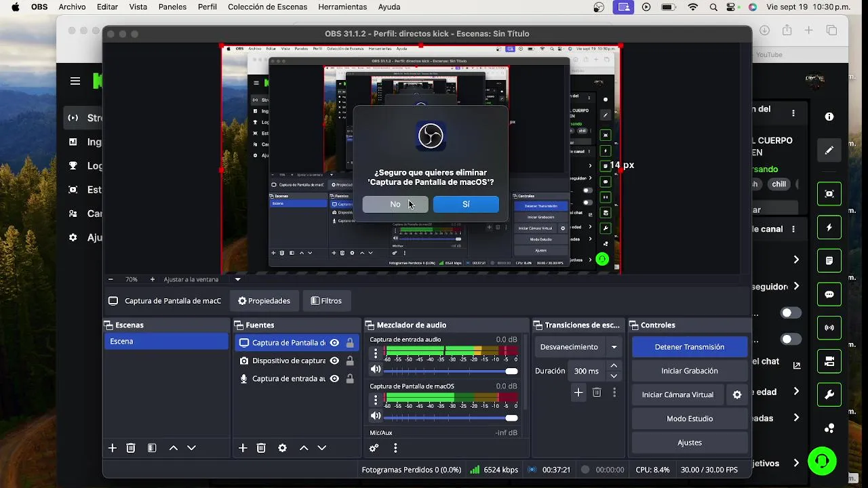
Task: Adjust Captura de entrada audio volume slider
Action: [x=450, y=371]
